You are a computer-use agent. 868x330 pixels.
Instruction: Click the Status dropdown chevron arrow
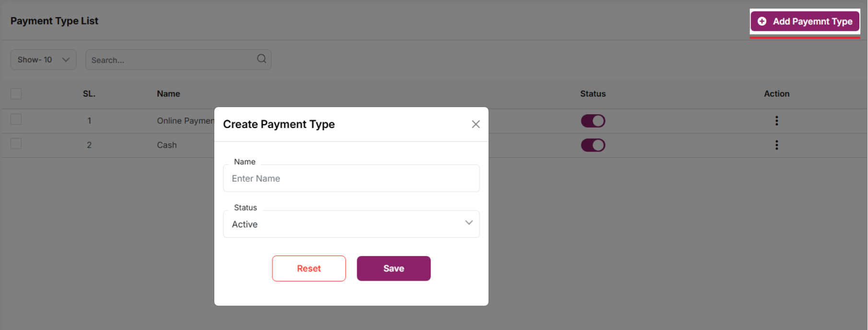click(x=469, y=223)
